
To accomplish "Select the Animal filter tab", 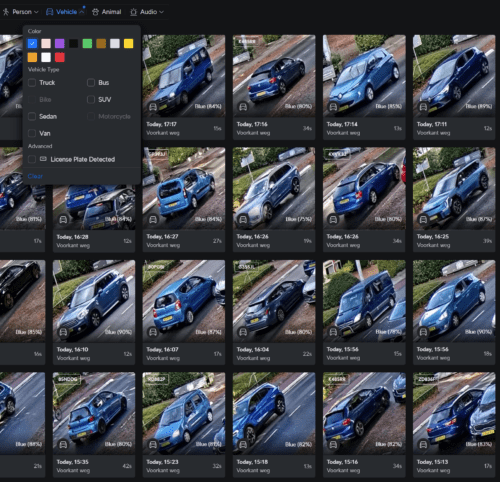I will (107, 12).
